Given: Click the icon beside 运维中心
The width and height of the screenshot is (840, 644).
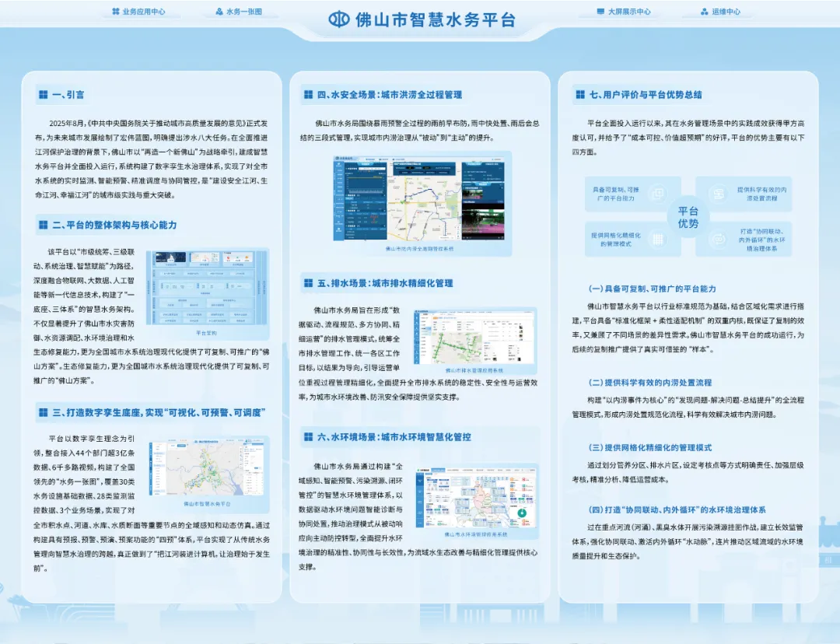Looking at the screenshot, I should pos(704,12).
